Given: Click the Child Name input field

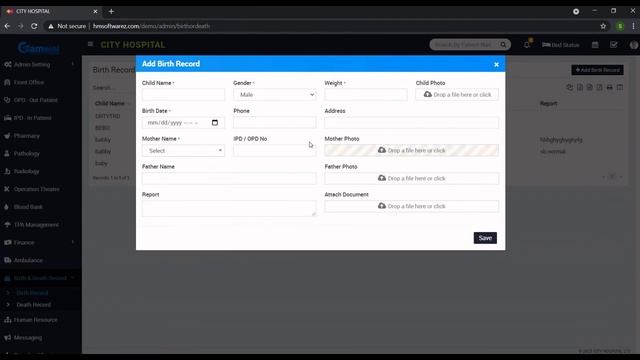Looking at the screenshot, I should 183,95.
